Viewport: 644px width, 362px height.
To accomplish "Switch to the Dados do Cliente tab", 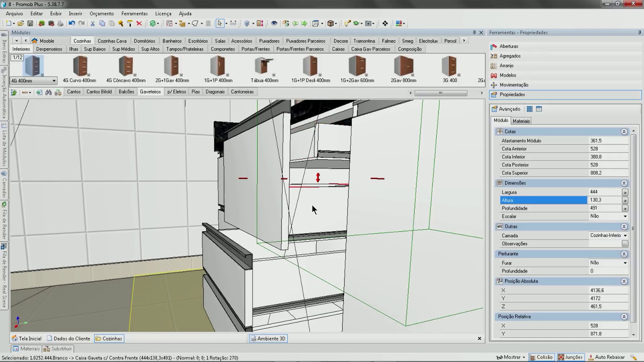I will (68, 338).
